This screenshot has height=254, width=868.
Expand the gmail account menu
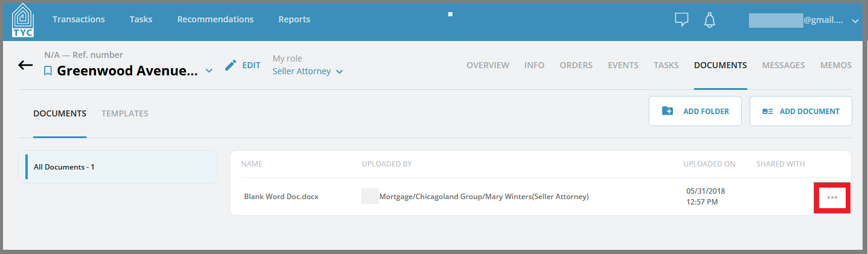(x=855, y=21)
